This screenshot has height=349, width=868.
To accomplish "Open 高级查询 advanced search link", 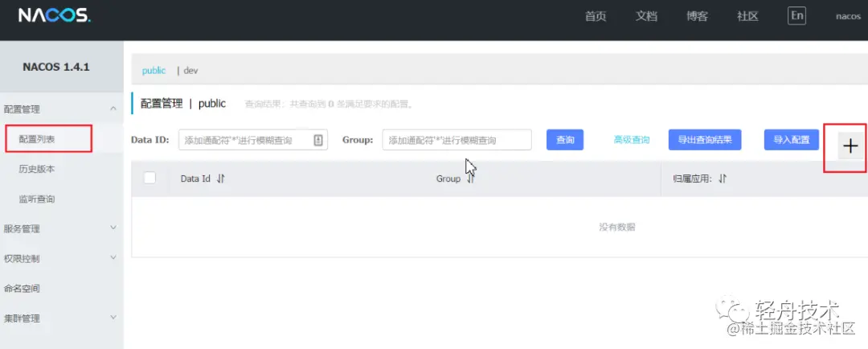I will (x=631, y=140).
